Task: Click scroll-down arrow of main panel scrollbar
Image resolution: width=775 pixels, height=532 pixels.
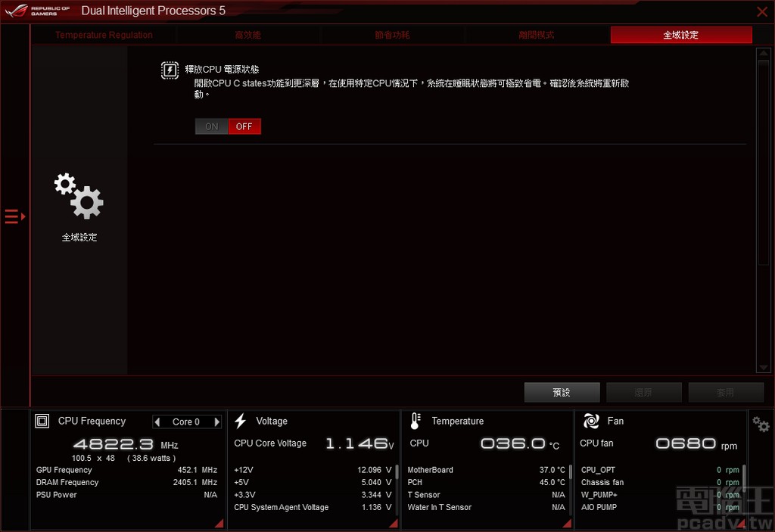Action: tap(763, 367)
